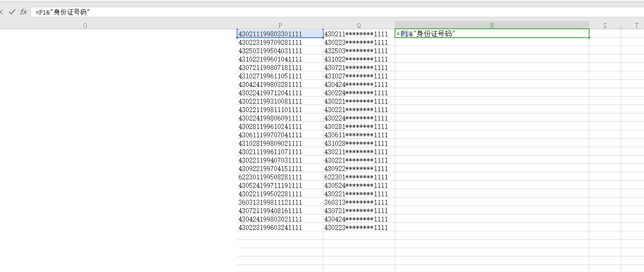
Task: Select cell 430524199711191111
Action: click(x=280, y=185)
